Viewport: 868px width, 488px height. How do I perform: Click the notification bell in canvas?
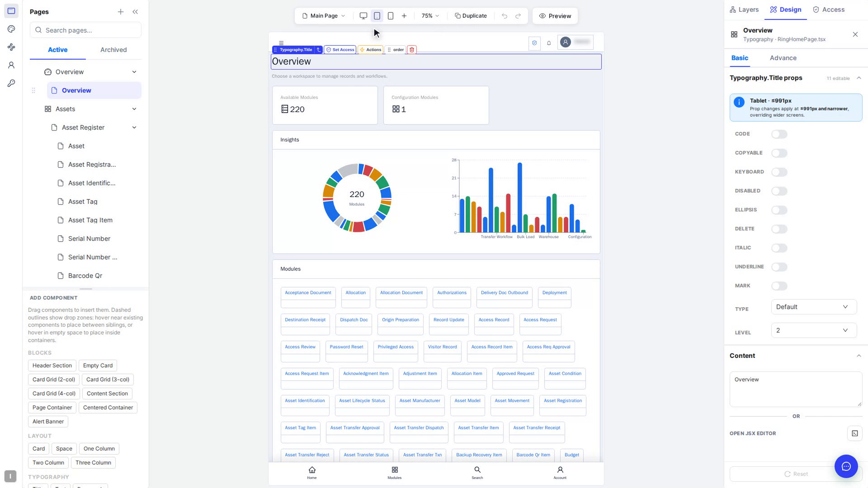tap(549, 43)
